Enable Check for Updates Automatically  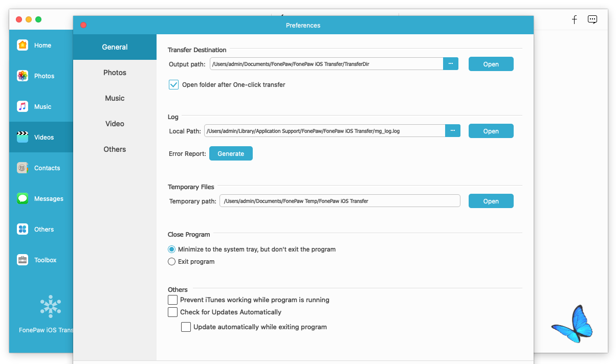172,312
